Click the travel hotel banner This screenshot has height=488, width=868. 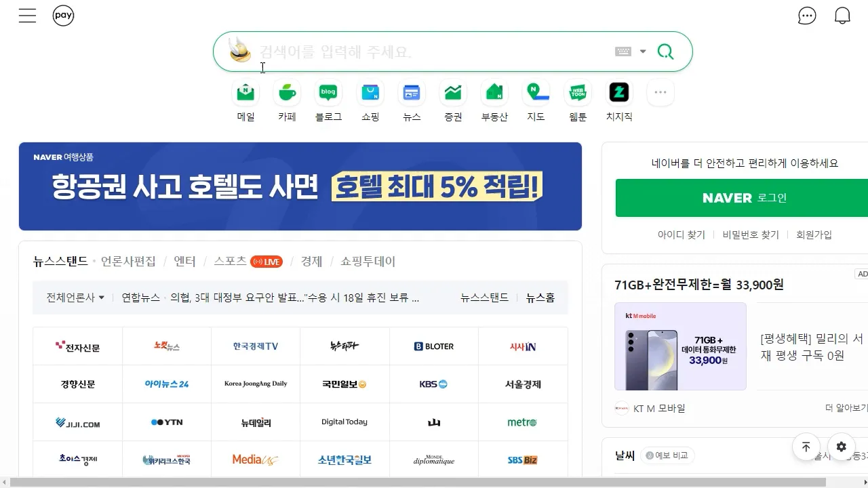click(x=300, y=186)
